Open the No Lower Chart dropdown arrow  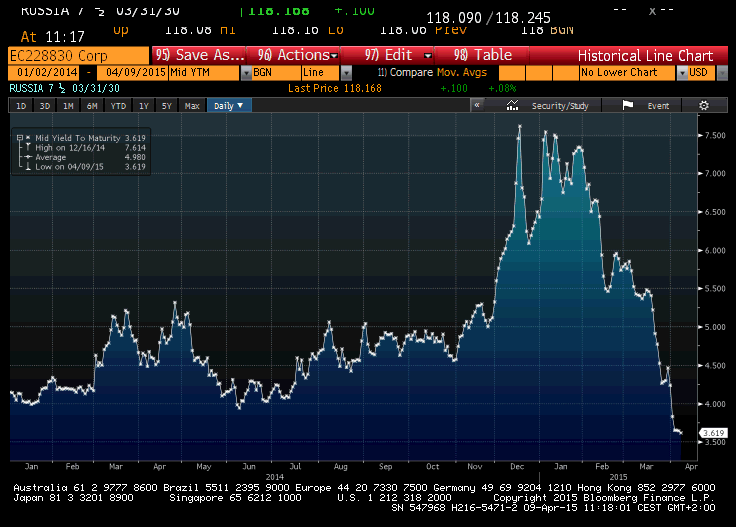tap(682, 73)
